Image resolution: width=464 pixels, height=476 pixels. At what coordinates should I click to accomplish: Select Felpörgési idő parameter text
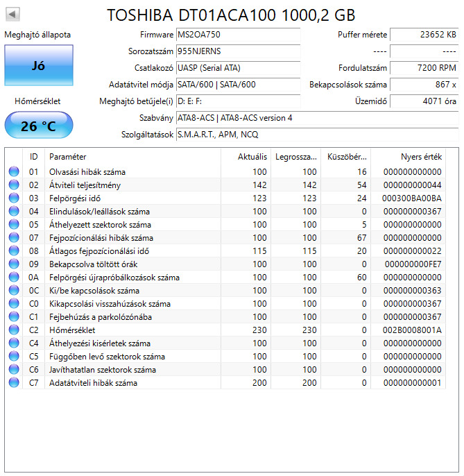point(75,198)
